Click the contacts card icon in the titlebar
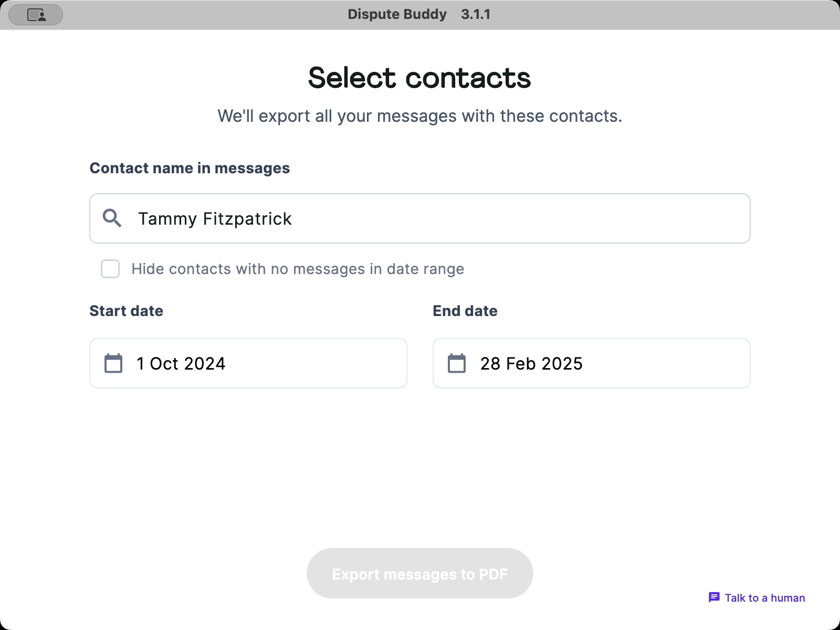This screenshot has height=630, width=840. point(35,14)
